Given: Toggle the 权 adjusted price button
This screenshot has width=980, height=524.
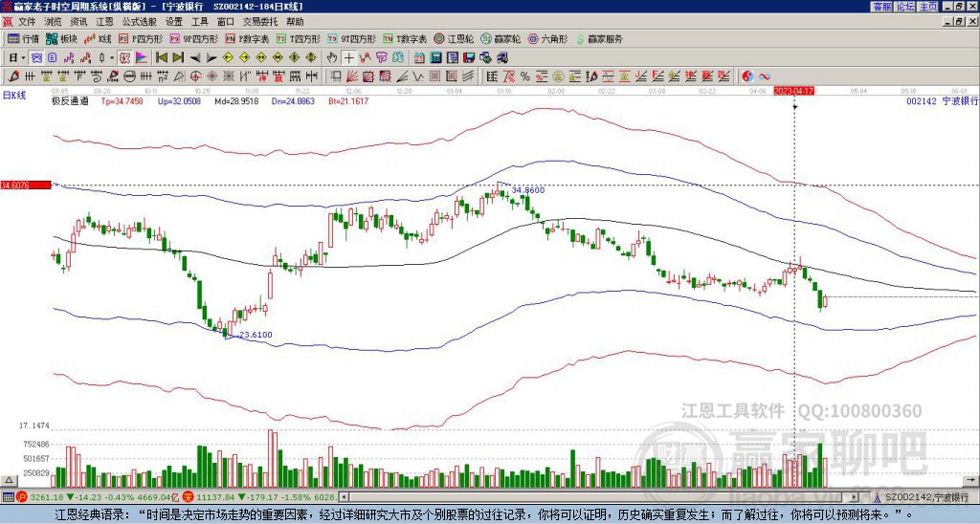Looking at the screenshot, I should (124, 57).
